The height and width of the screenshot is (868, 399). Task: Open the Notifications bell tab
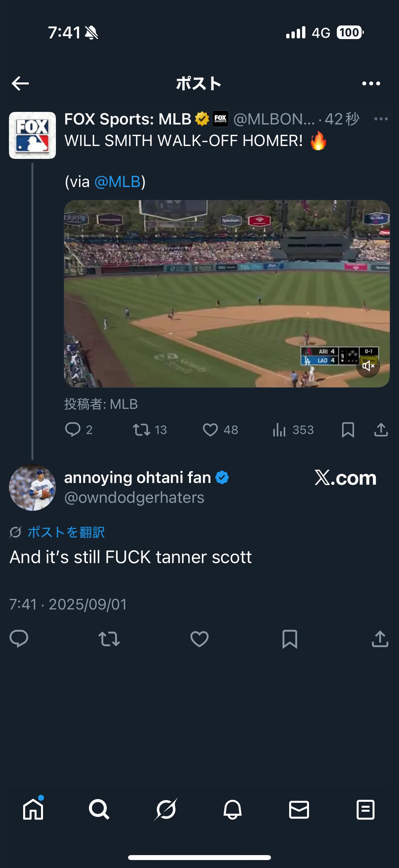point(232,809)
